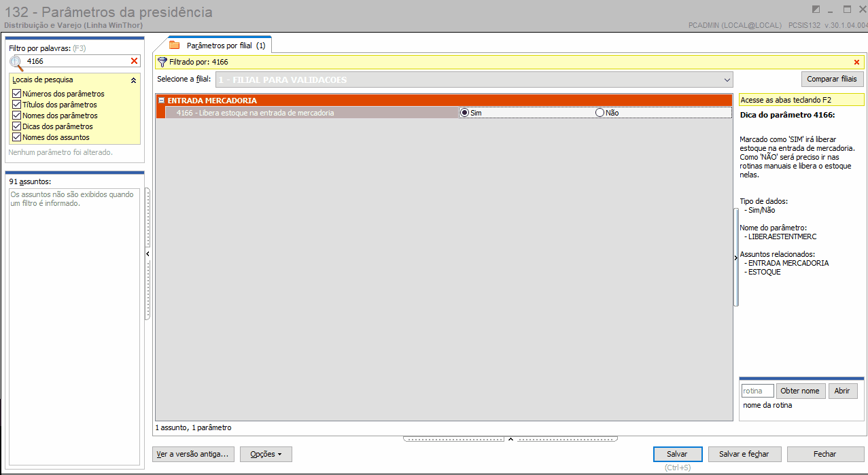This screenshot has width=868, height=475.
Task: Clear the word filter with the red X
Action: (x=134, y=61)
